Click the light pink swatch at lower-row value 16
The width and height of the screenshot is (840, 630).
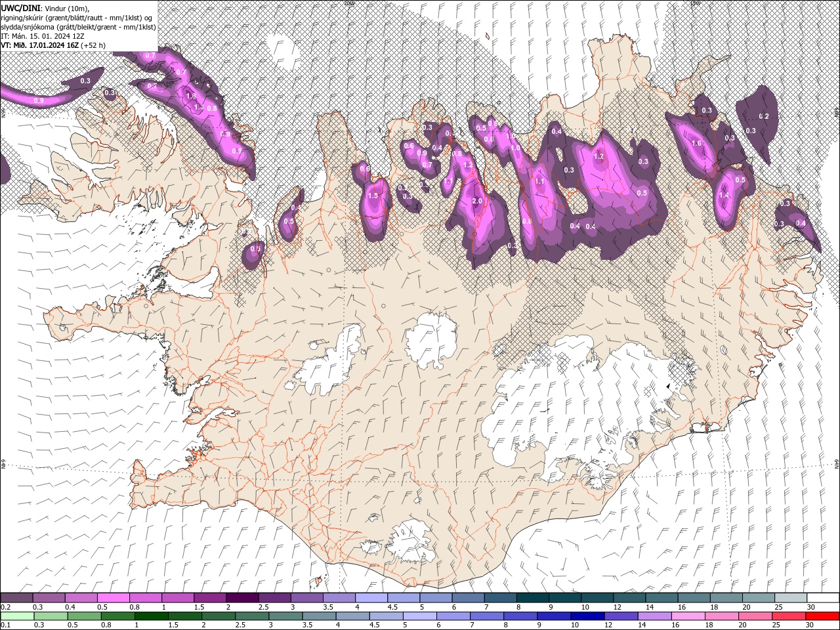click(689, 616)
